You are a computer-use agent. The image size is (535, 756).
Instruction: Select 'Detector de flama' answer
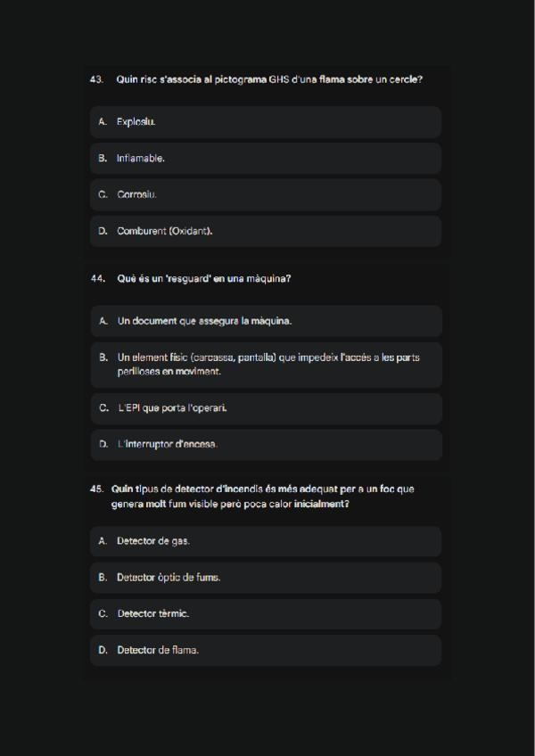[x=265, y=650]
